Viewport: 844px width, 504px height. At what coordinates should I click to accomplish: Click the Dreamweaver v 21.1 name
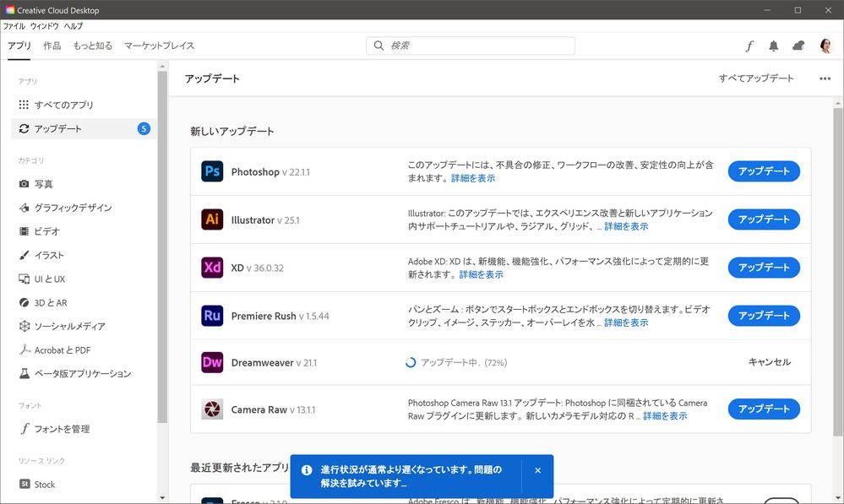point(274,363)
